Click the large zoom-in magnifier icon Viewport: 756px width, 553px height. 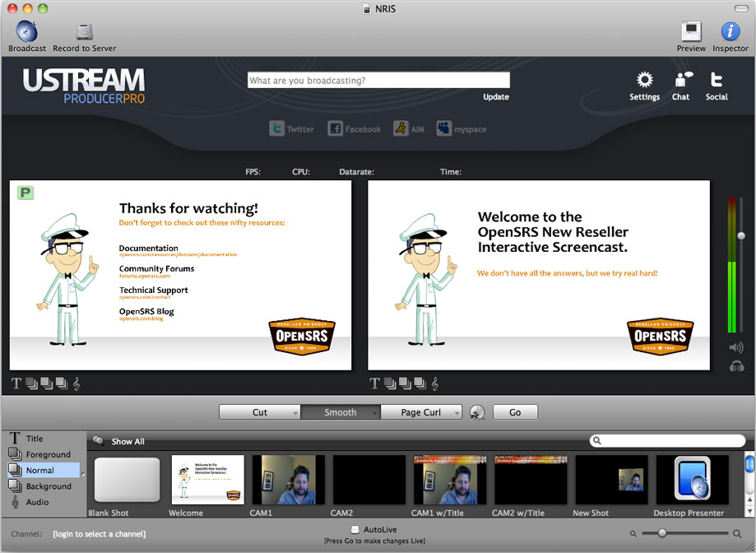point(737,533)
